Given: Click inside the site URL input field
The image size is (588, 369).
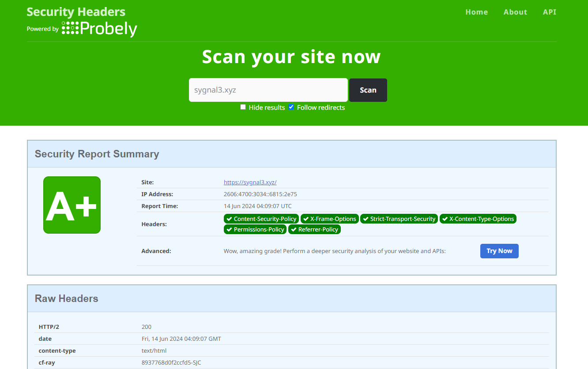Looking at the screenshot, I should pyautogui.click(x=268, y=90).
